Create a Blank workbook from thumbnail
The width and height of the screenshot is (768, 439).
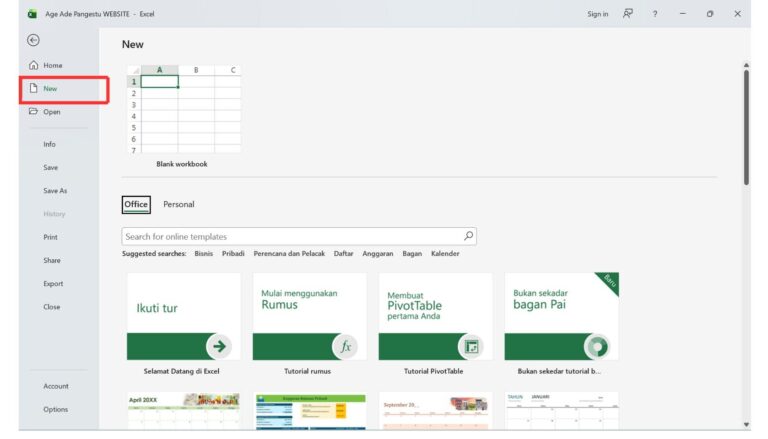click(x=184, y=109)
